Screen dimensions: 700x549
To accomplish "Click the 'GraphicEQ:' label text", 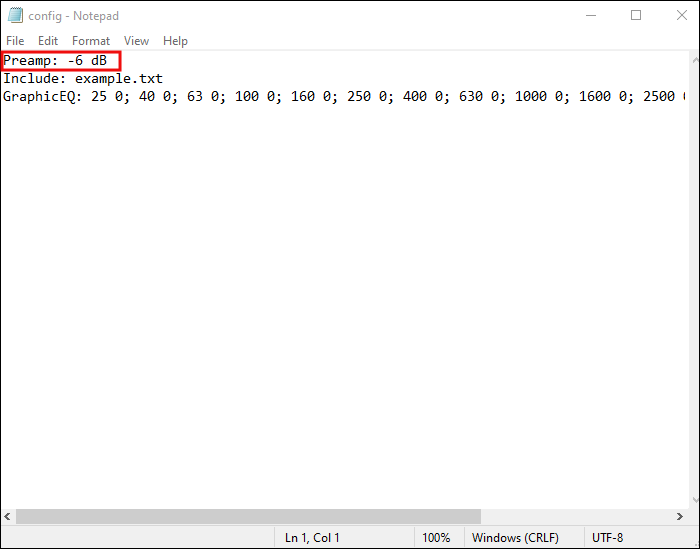I will click(x=42, y=96).
